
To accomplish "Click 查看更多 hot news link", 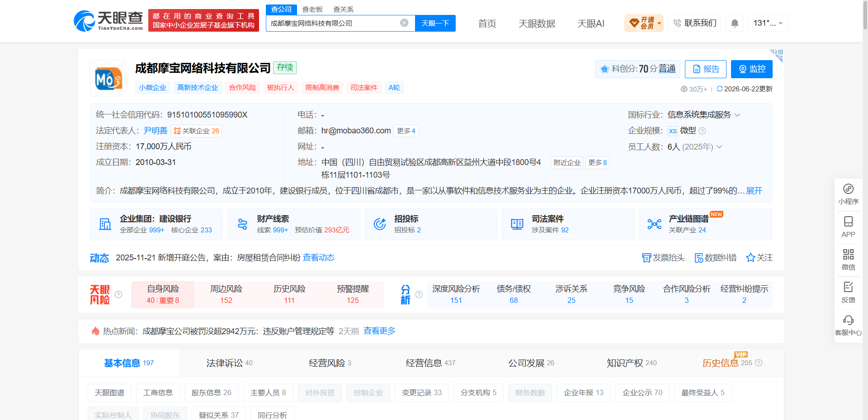I will pos(379,331).
